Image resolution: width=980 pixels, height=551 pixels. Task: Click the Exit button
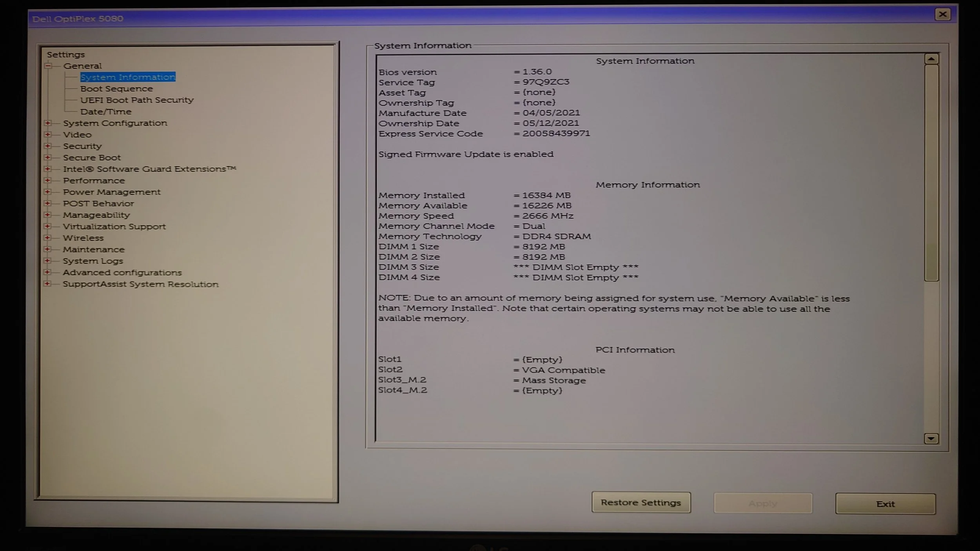click(886, 504)
